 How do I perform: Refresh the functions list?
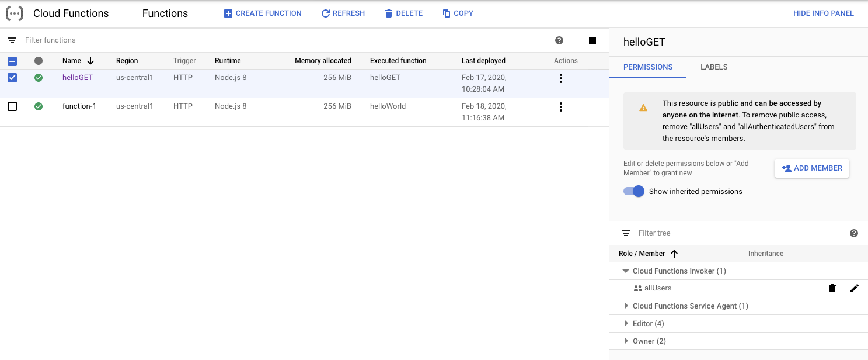[343, 13]
